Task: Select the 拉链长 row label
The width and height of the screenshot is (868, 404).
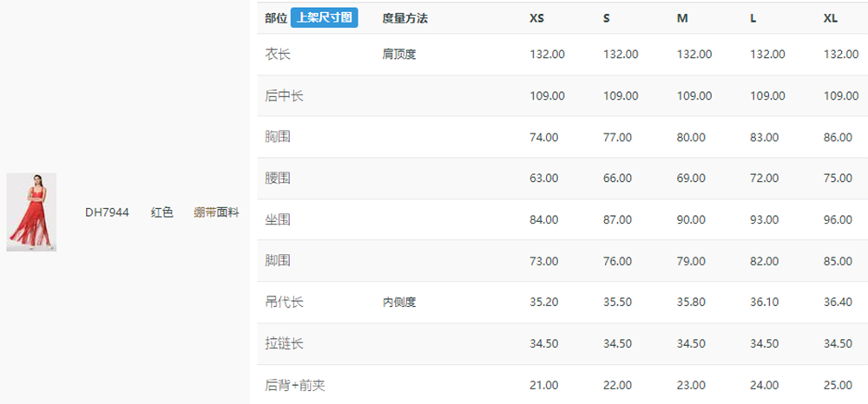Action: (284, 344)
